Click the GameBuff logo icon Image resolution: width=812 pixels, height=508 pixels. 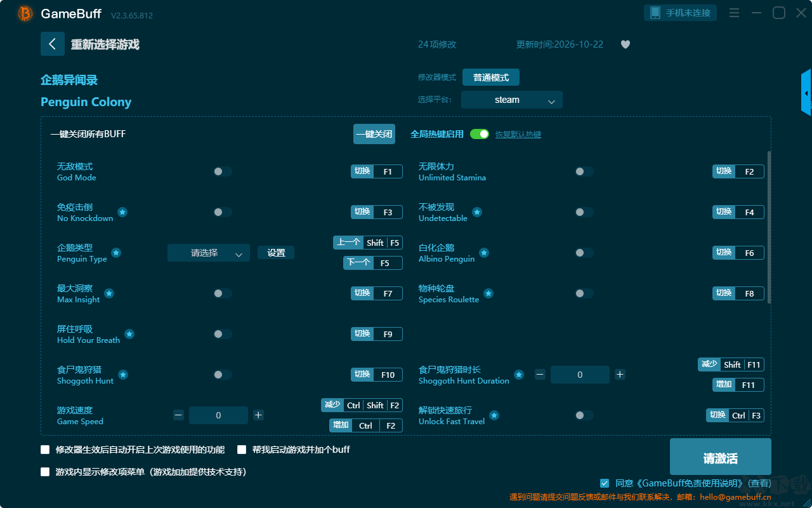pyautogui.click(x=25, y=13)
